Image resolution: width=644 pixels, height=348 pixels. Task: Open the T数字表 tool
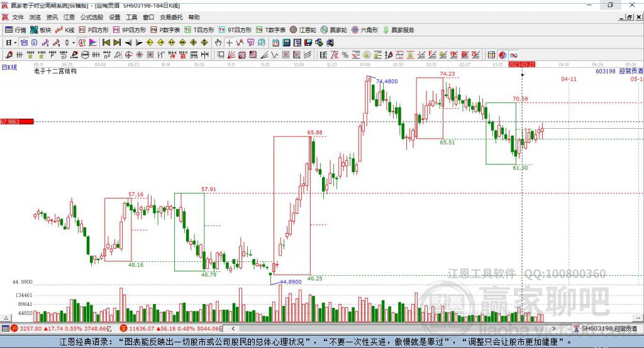270,30
